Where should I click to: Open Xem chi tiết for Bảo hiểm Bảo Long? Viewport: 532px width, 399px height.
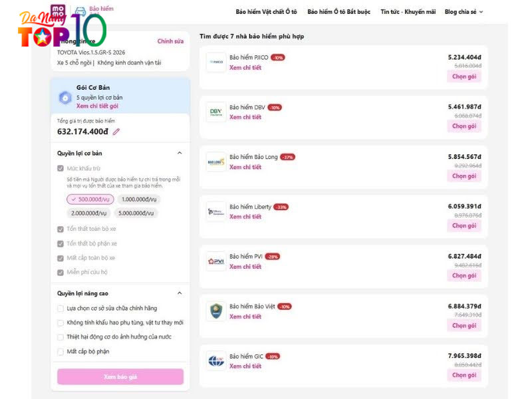pyautogui.click(x=245, y=167)
